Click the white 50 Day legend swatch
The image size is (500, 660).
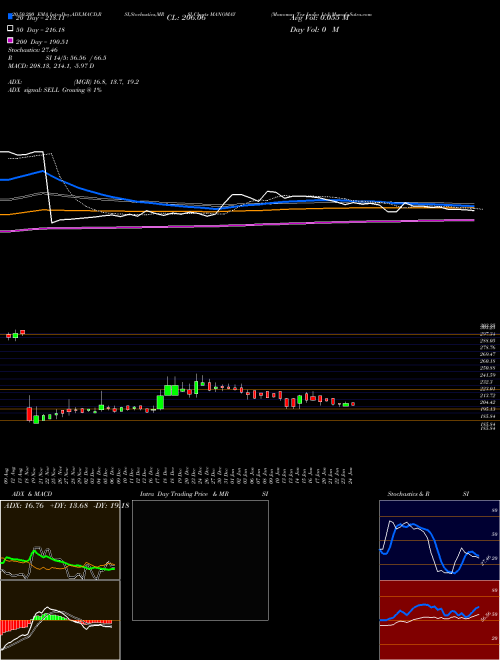pos(10,28)
